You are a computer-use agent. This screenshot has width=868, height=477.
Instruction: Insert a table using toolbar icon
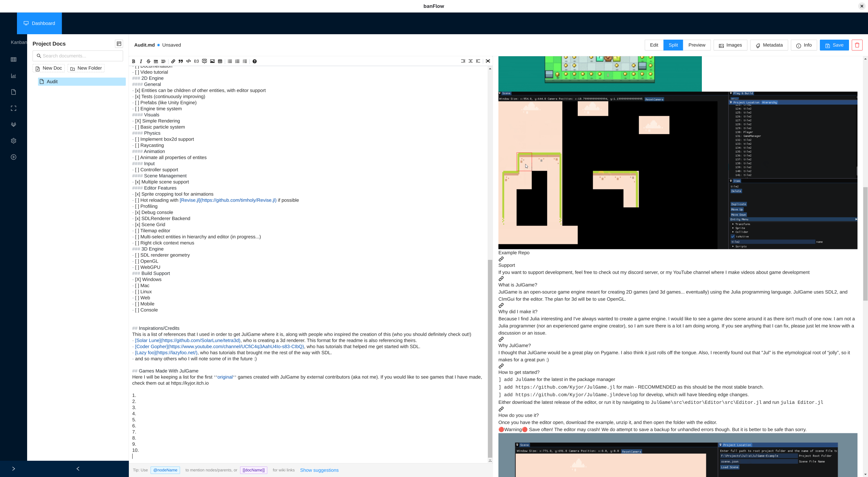point(220,61)
